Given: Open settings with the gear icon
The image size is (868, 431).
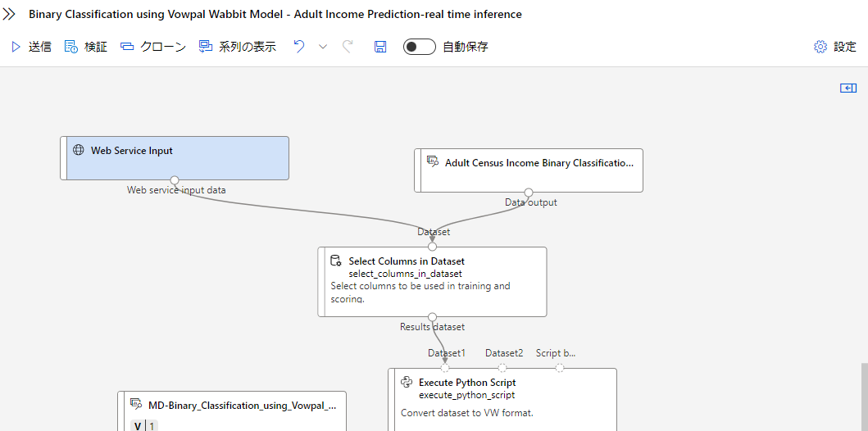Looking at the screenshot, I should (x=820, y=47).
